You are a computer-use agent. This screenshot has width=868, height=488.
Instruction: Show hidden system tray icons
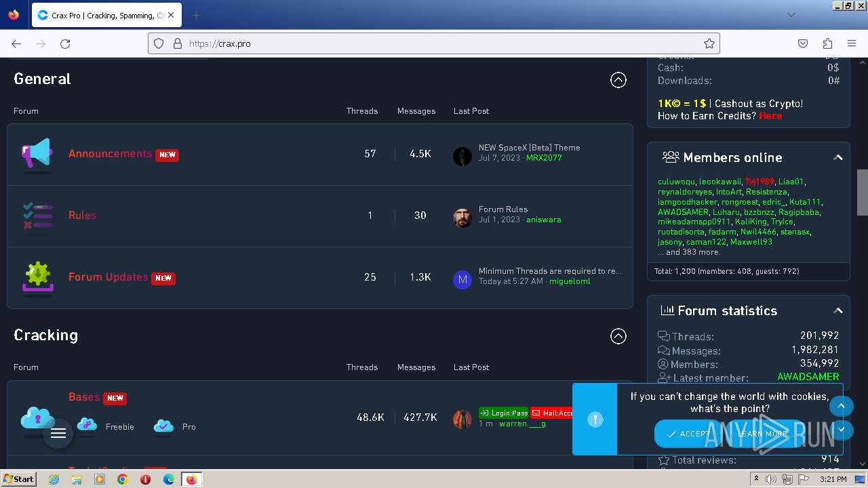pos(756,479)
